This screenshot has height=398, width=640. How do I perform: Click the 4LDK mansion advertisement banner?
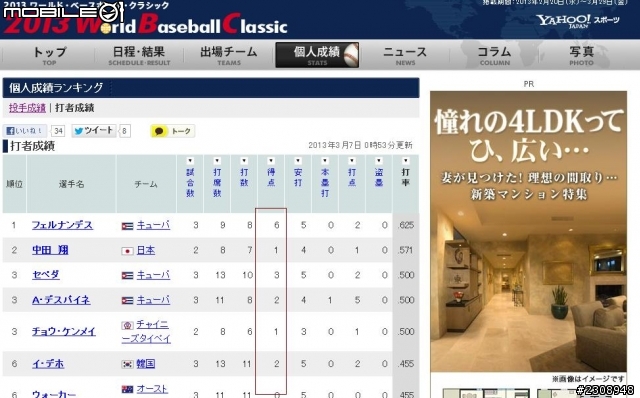click(x=529, y=232)
